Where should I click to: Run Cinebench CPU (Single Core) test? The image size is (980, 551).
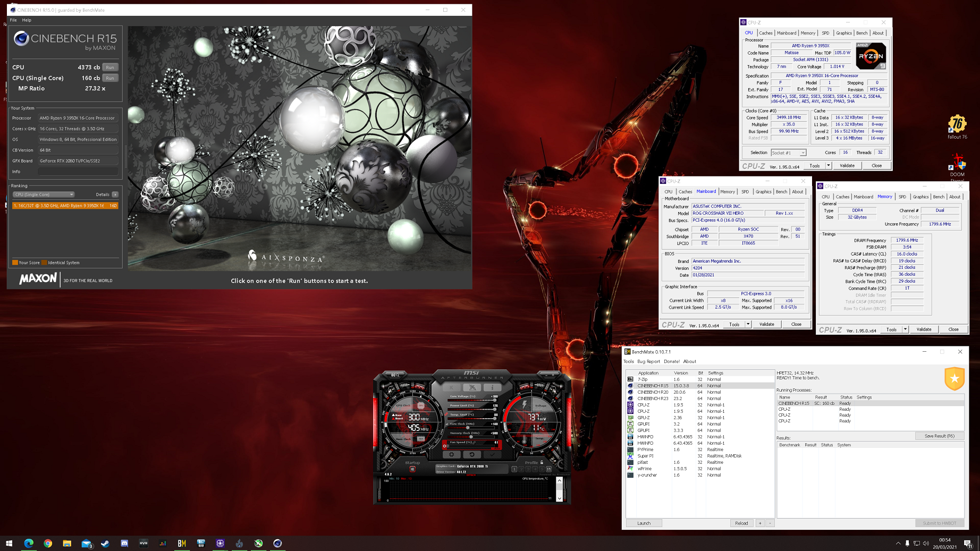pos(110,78)
